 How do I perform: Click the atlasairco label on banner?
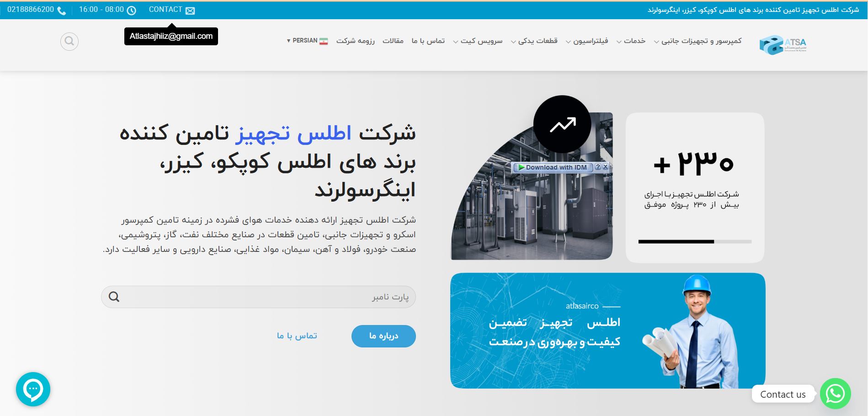click(582, 306)
